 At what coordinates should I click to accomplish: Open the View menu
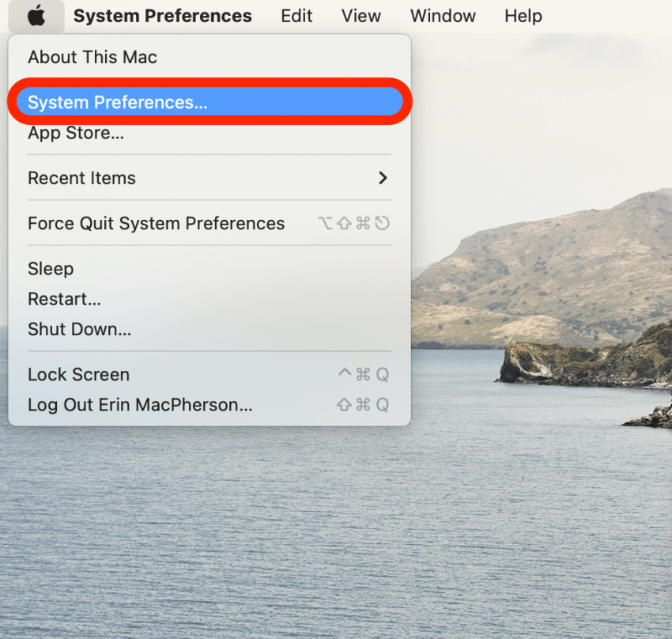coord(361,16)
